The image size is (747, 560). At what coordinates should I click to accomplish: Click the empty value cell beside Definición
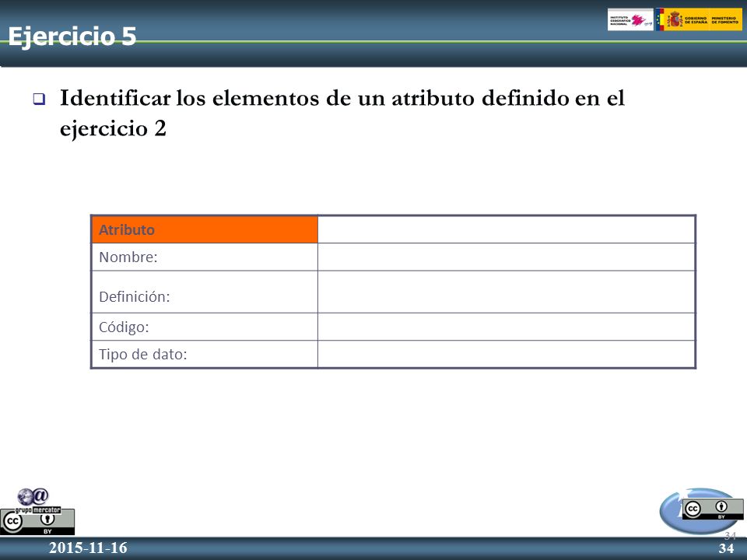coord(507,292)
